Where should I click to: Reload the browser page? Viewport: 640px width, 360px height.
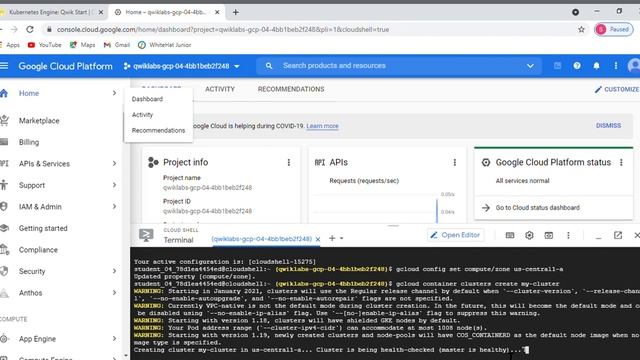click(30, 29)
